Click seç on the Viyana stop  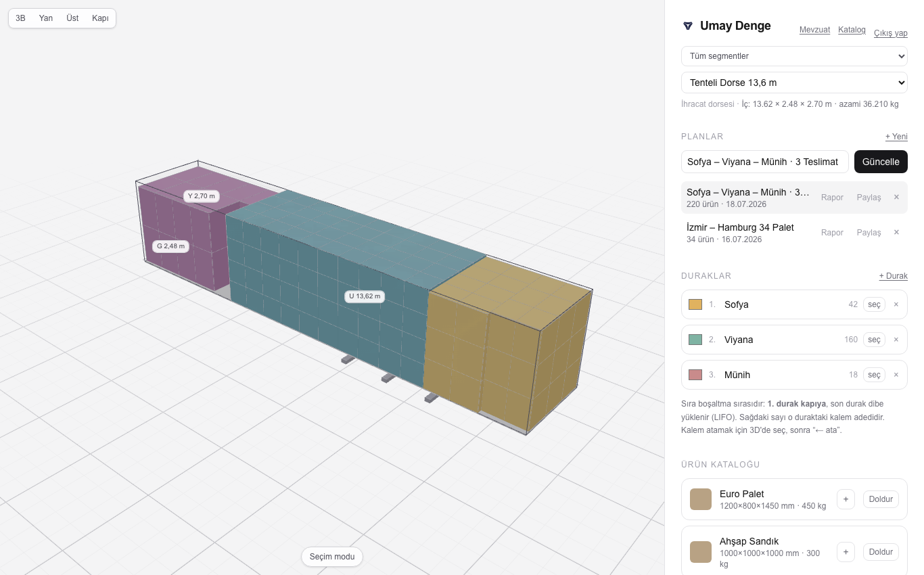pyautogui.click(x=874, y=340)
